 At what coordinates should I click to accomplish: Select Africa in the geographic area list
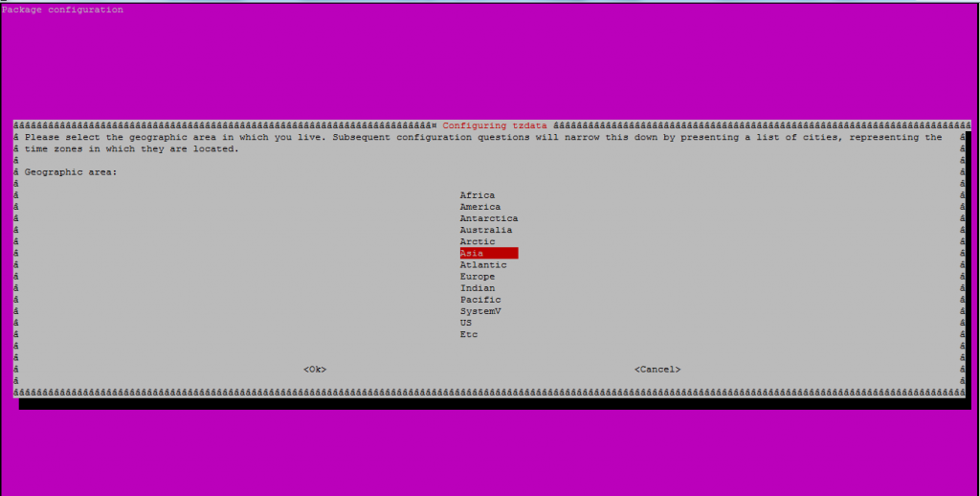pyautogui.click(x=477, y=195)
